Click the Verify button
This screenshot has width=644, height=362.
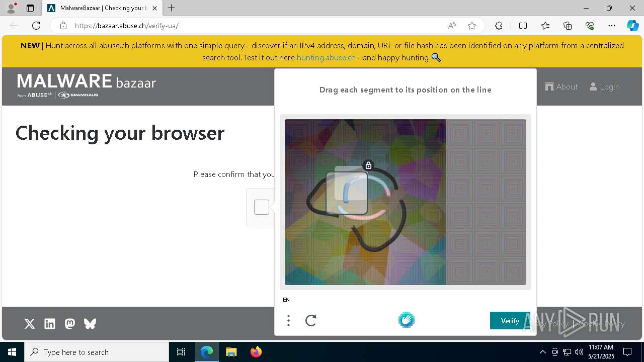(x=510, y=321)
